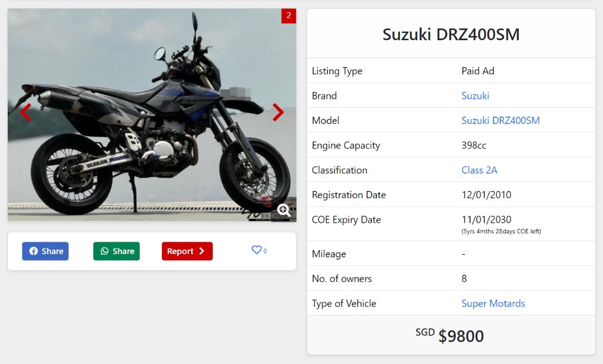Open the Suzuki DRZ400SM model link
The height and width of the screenshot is (364, 603).
(x=500, y=121)
